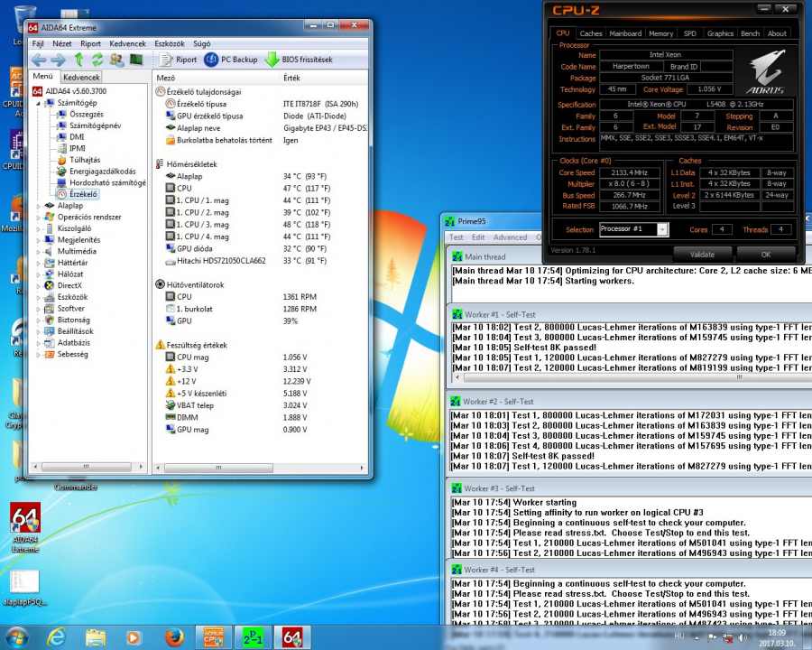Screen dimensions: 812x650
Task: Switch to the Memory tab in CPU-Z
Action: 660,33
